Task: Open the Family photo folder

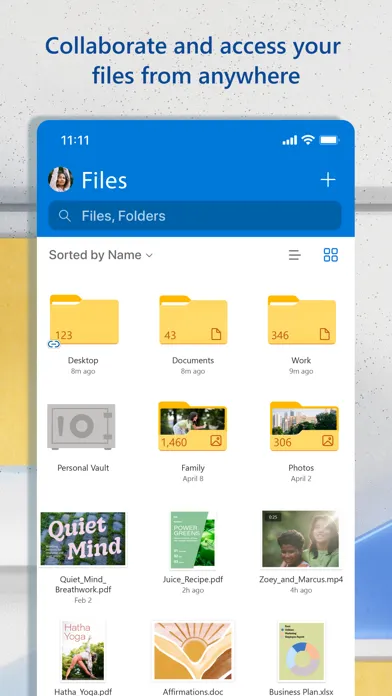Action: [193, 426]
